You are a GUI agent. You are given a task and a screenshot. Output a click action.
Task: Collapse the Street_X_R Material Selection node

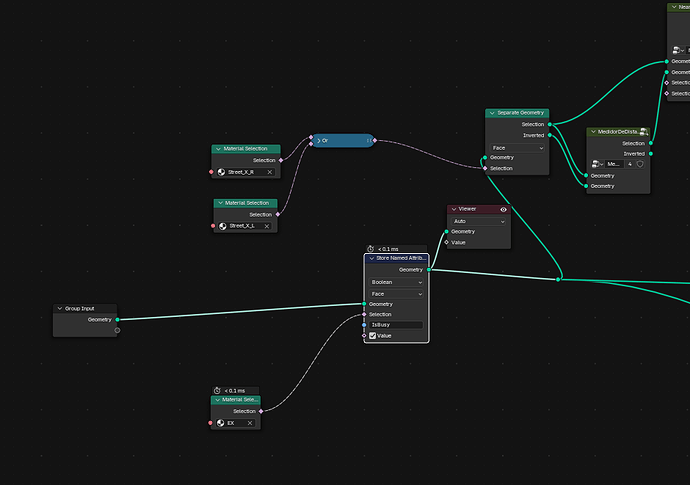218,149
